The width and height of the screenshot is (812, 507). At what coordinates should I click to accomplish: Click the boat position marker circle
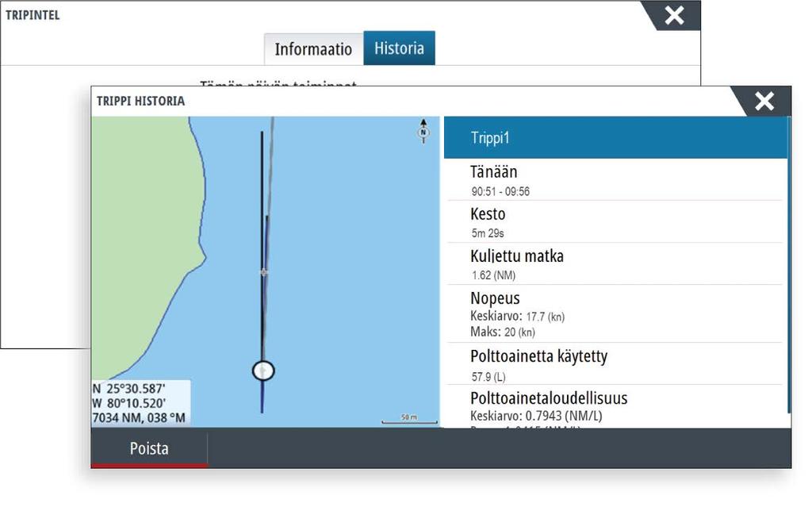pos(263,371)
